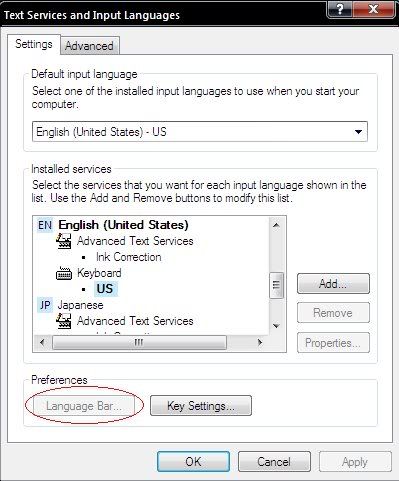This screenshot has width=399, height=481.
Task: Select the Settings tab
Action: click(x=34, y=44)
